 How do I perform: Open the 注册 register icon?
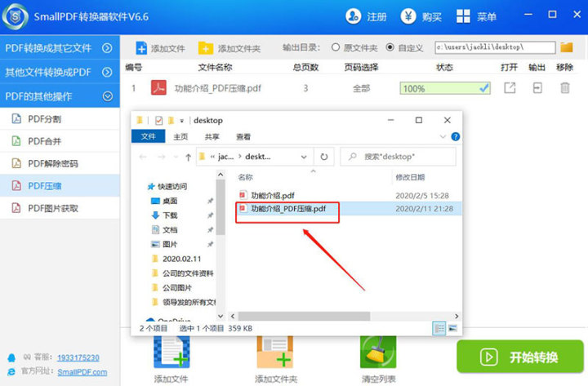click(x=353, y=16)
